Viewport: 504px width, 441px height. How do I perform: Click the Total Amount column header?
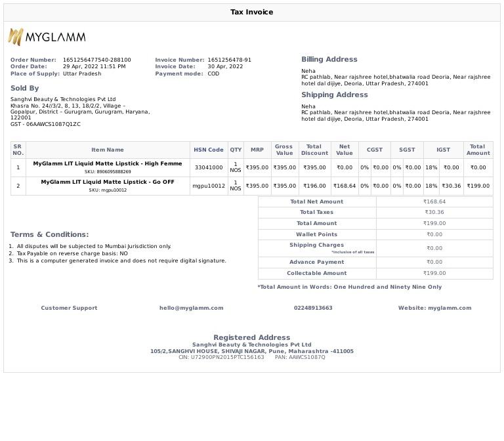pyautogui.click(x=478, y=150)
